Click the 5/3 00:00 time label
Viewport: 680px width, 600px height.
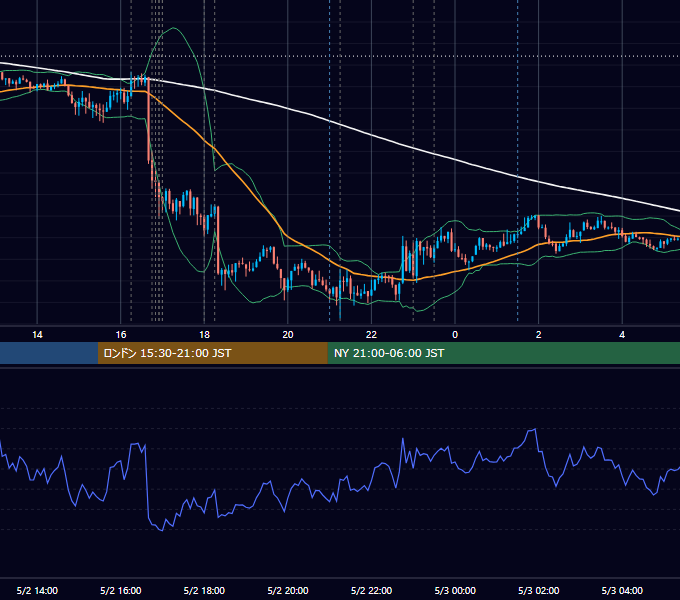(455, 590)
